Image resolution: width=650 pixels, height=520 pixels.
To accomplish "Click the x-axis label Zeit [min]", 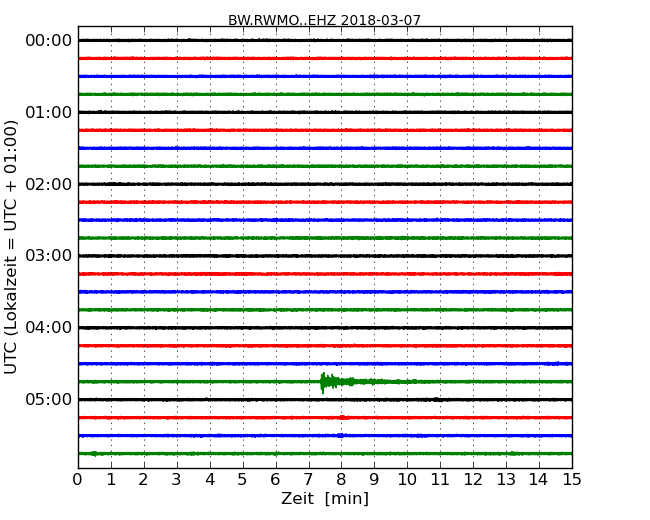I will (x=325, y=498).
